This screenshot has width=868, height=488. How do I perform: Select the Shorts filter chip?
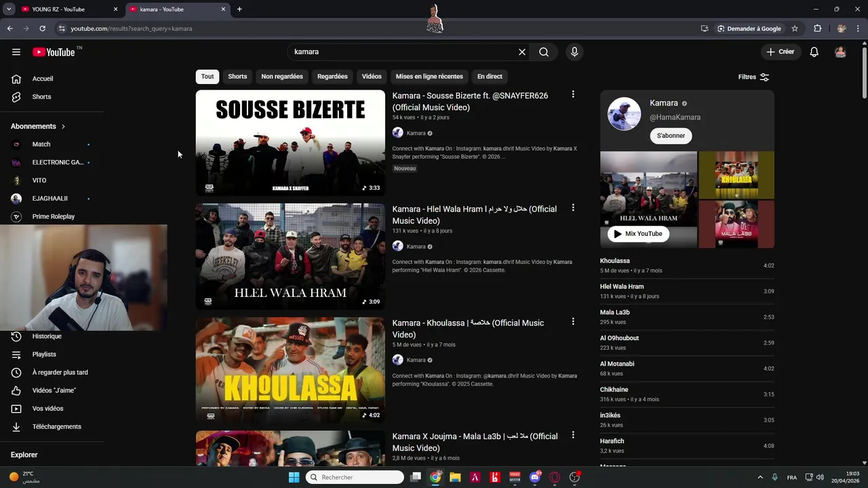pyautogui.click(x=237, y=77)
